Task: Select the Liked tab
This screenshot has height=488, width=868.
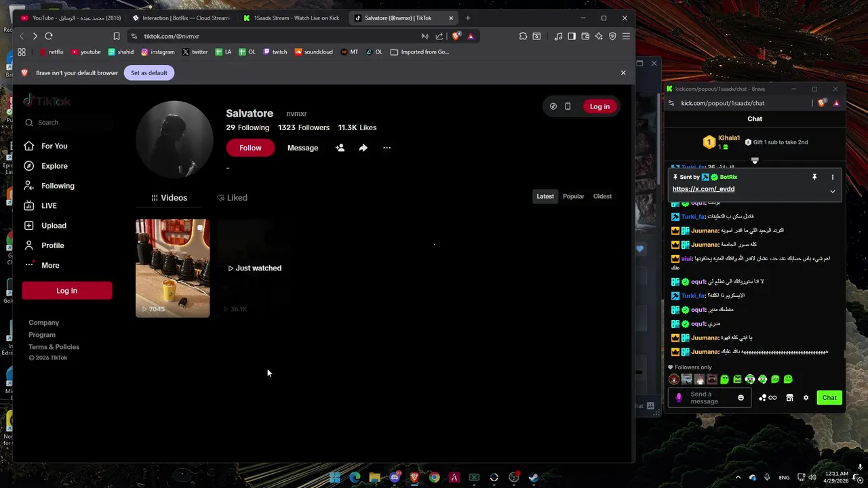Action: tap(232, 198)
